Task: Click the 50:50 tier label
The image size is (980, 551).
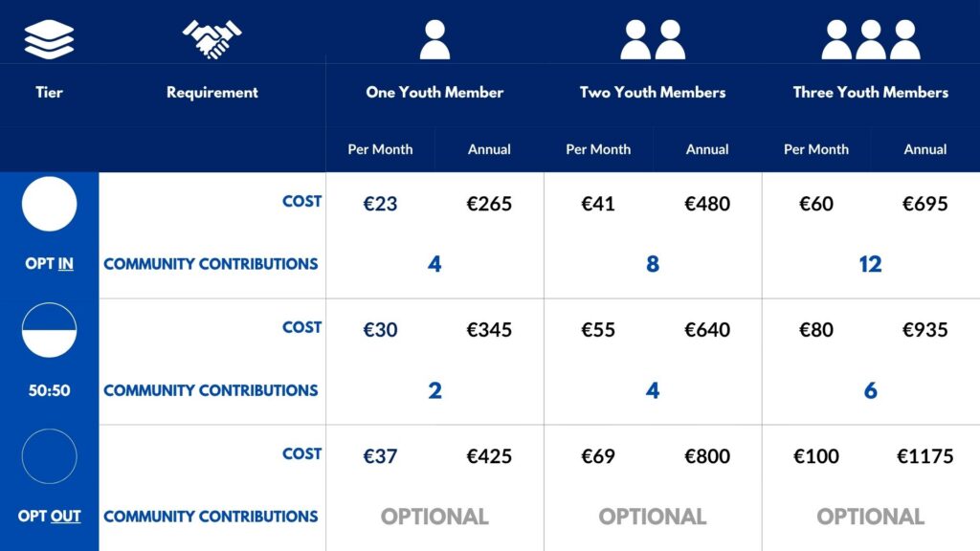Action: (x=49, y=390)
